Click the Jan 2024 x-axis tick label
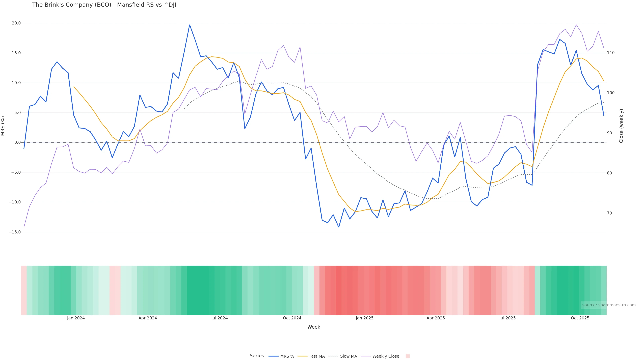The width and height of the screenshot is (644, 362). pyautogui.click(x=76, y=318)
